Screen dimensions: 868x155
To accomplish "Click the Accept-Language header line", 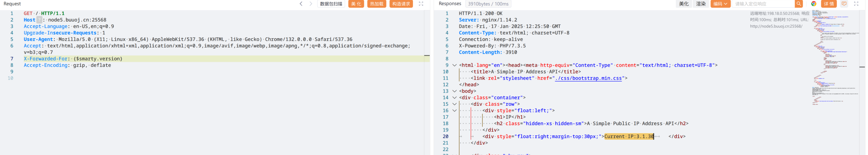I will point(69,26).
